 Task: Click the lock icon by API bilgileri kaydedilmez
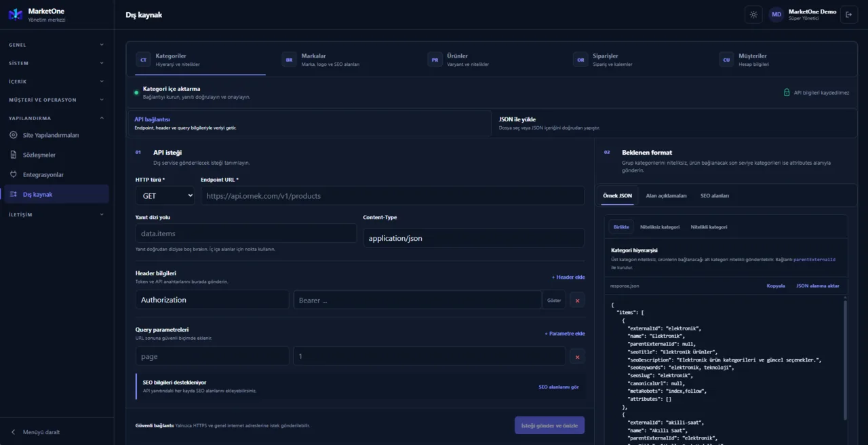pos(787,92)
